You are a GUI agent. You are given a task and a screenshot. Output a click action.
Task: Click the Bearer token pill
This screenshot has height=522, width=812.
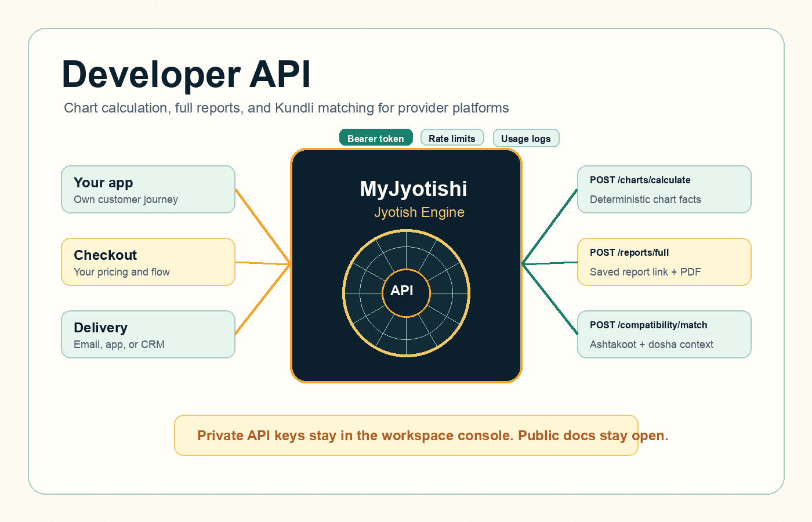376,138
